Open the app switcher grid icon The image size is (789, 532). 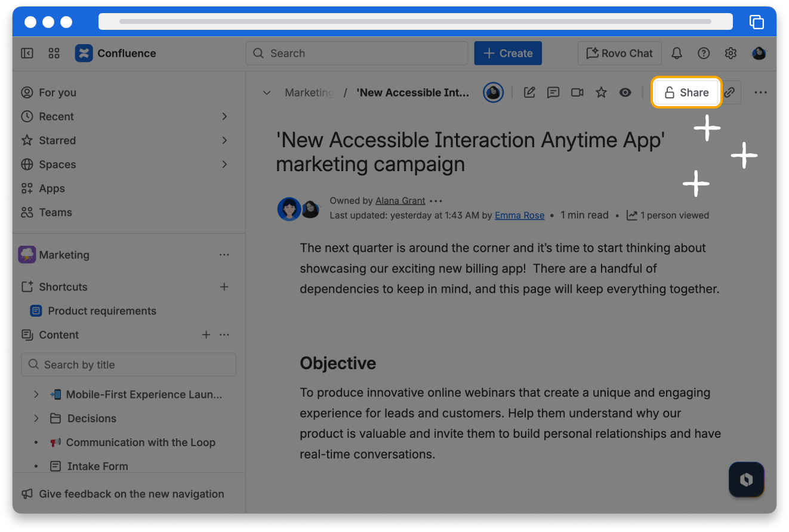pos(54,53)
